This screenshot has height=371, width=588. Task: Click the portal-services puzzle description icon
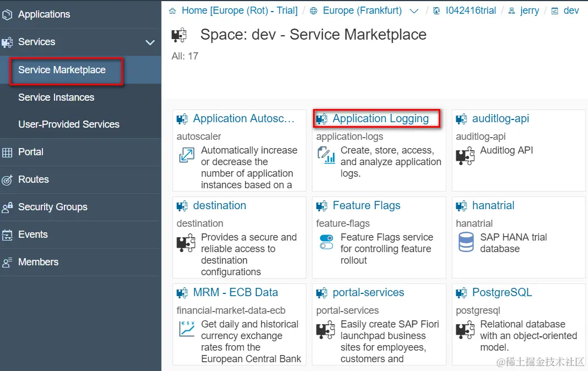pyautogui.click(x=326, y=330)
